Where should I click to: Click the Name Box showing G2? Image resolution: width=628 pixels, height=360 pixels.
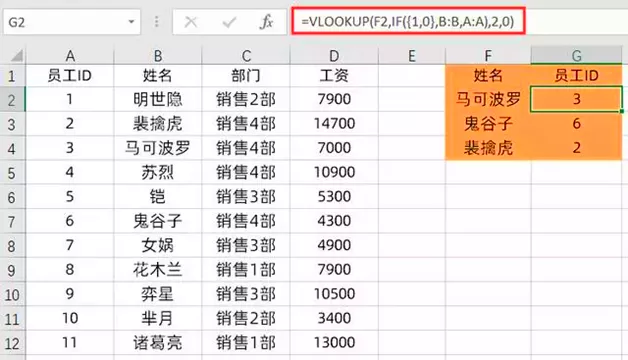tap(72, 22)
